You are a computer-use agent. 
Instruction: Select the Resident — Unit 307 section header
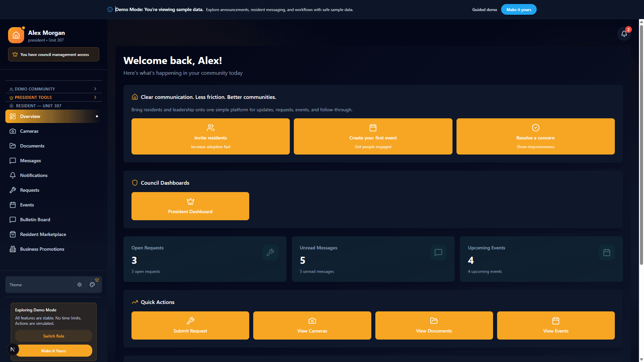click(54, 106)
